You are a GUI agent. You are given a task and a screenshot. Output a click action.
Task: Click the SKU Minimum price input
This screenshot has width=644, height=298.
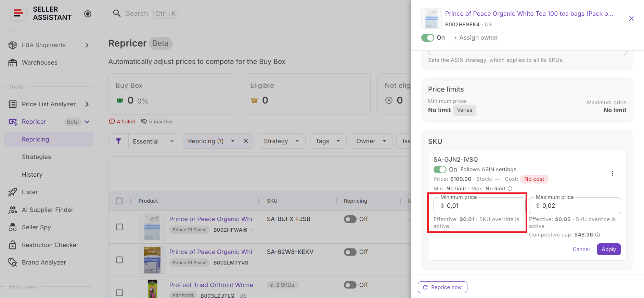pyautogui.click(x=479, y=206)
